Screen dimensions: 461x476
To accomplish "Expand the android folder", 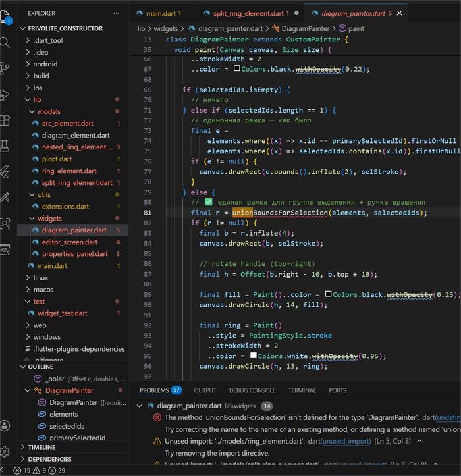I will 28,65.
